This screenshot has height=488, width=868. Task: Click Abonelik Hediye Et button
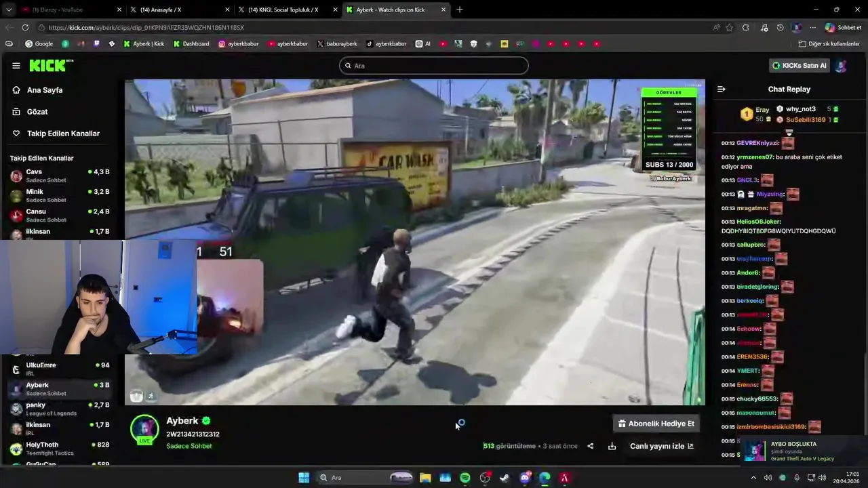click(x=656, y=424)
